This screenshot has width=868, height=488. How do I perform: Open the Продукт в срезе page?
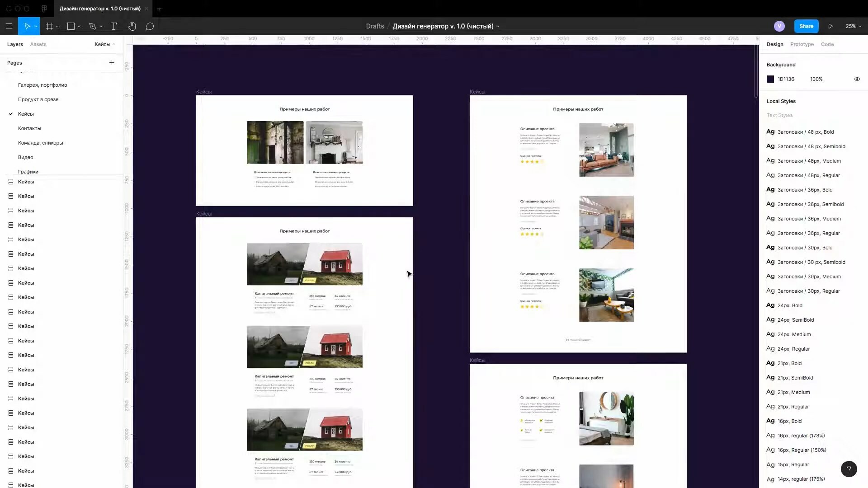click(38, 99)
